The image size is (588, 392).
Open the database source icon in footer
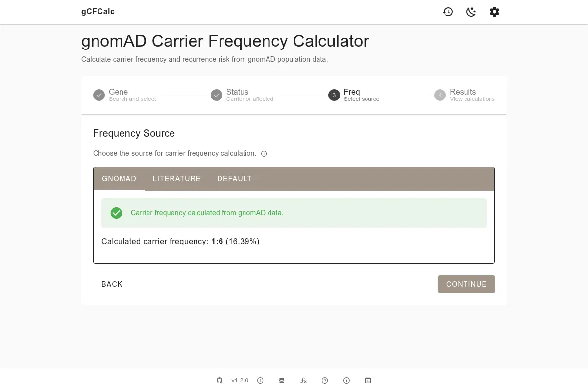(x=282, y=380)
